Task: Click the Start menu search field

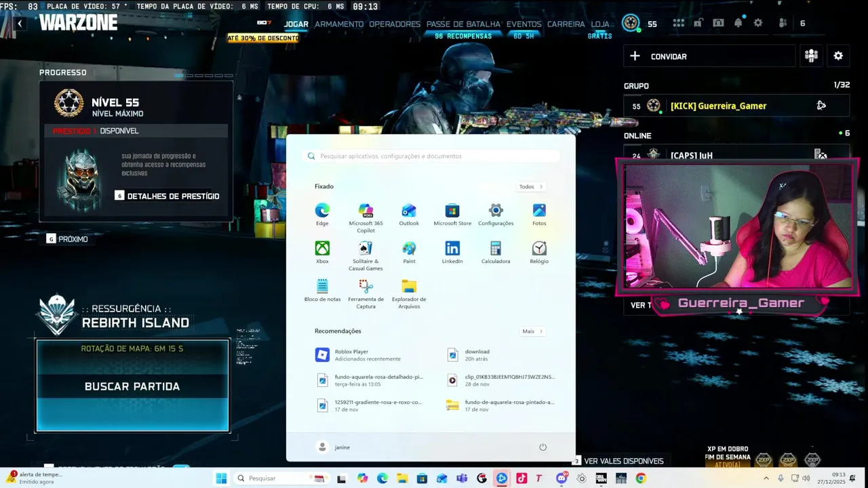Action: 431,156
